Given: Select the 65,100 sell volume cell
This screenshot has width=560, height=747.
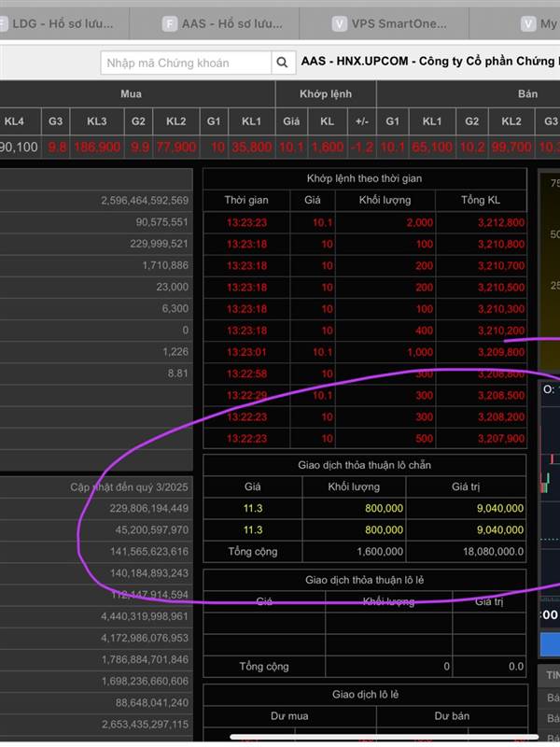Looking at the screenshot, I should pos(432,148).
